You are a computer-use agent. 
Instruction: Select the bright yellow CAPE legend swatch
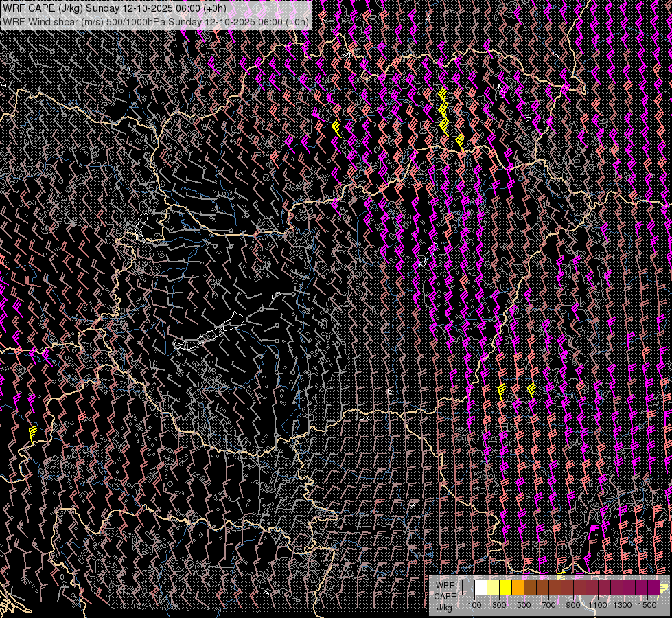click(506, 588)
